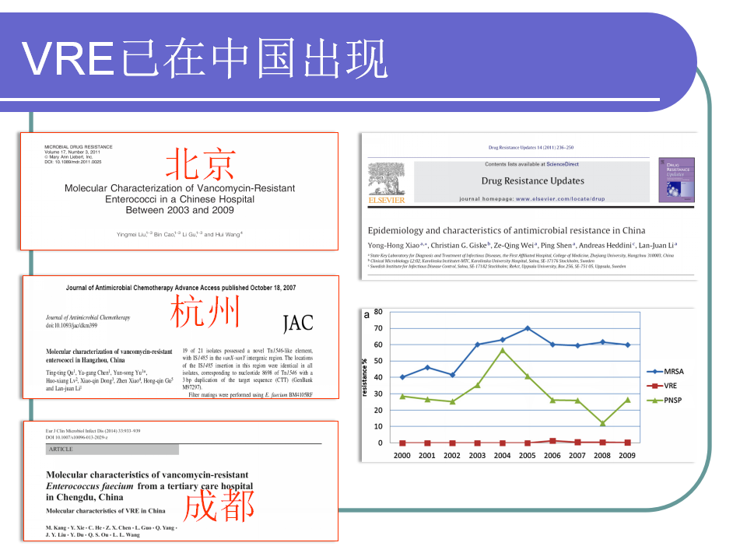Open the ScienceDirect link
The height and width of the screenshot is (560, 747).
[x=567, y=164]
